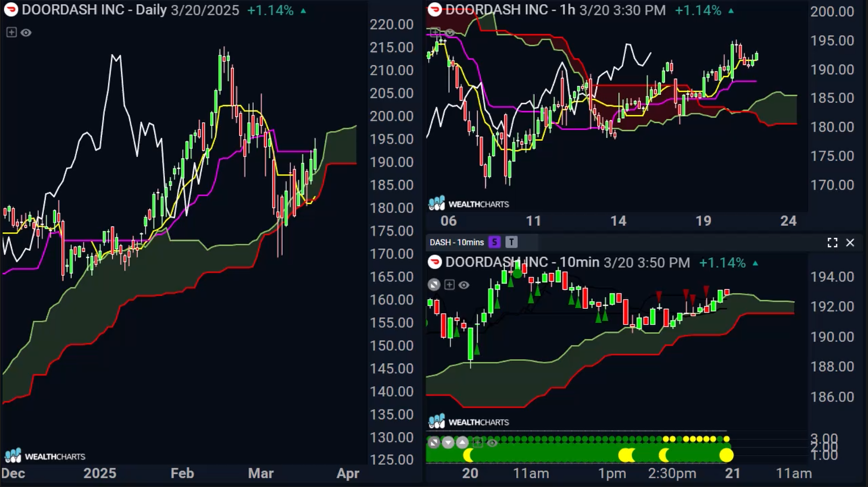Click the Apr label on the Daily time axis
This screenshot has width=868, height=487.
pos(348,474)
